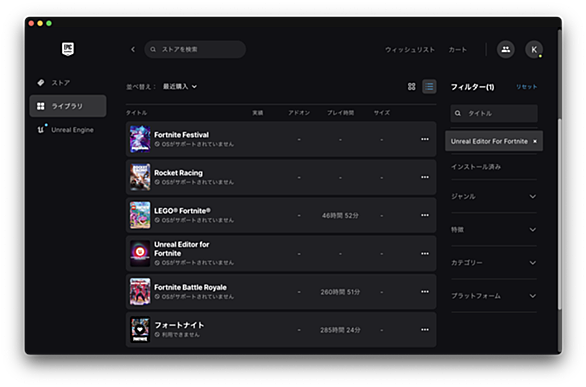Click the 285時間 24分 playtime value

pos(340,330)
